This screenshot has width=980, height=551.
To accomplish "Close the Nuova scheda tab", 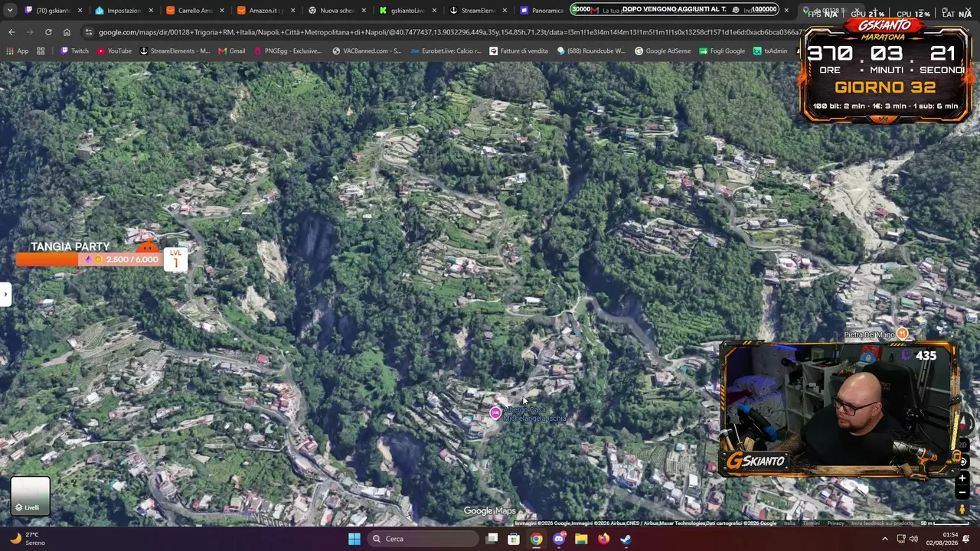I will 363,11.
